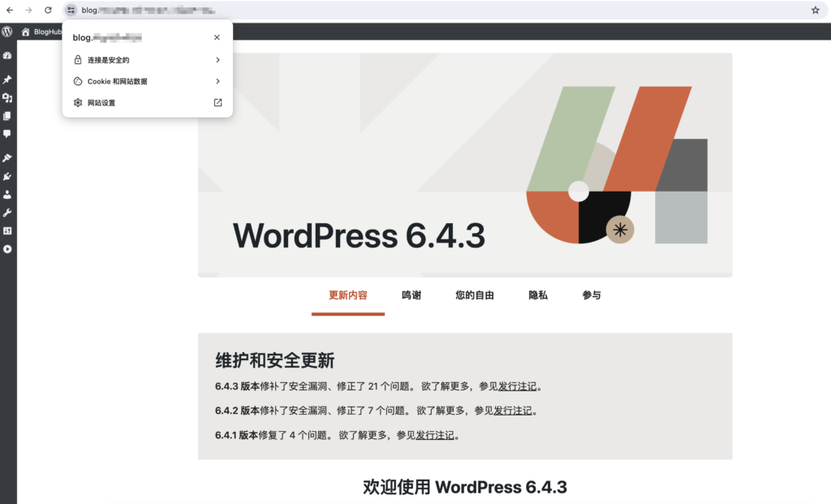This screenshot has height=504, width=831.
Task: Open the Dashboard icon in sidebar
Action: tap(7, 56)
